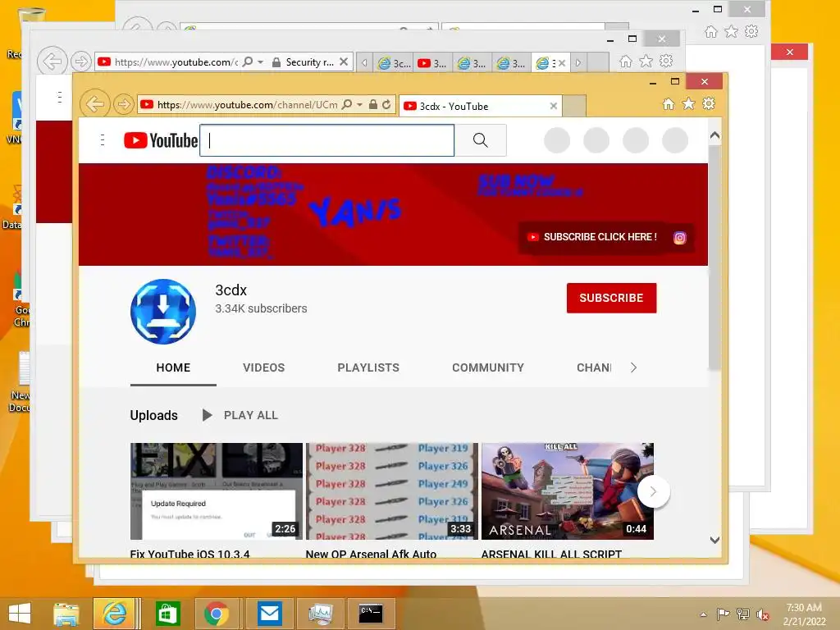Open the 'Fix YouTube iOS 10.3.4' video thumbnail
The height and width of the screenshot is (630, 840).
click(x=217, y=491)
